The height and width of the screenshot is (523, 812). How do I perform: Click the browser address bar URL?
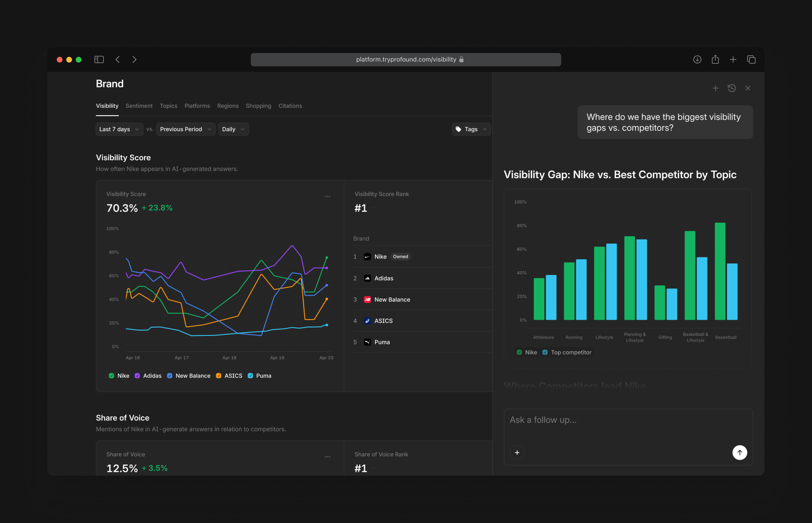coord(406,59)
